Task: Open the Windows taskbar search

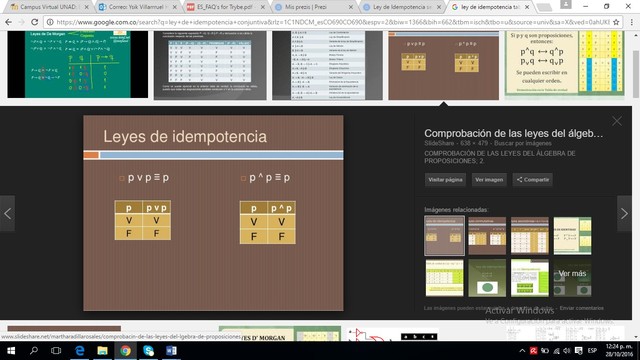Action: click(x=34, y=351)
